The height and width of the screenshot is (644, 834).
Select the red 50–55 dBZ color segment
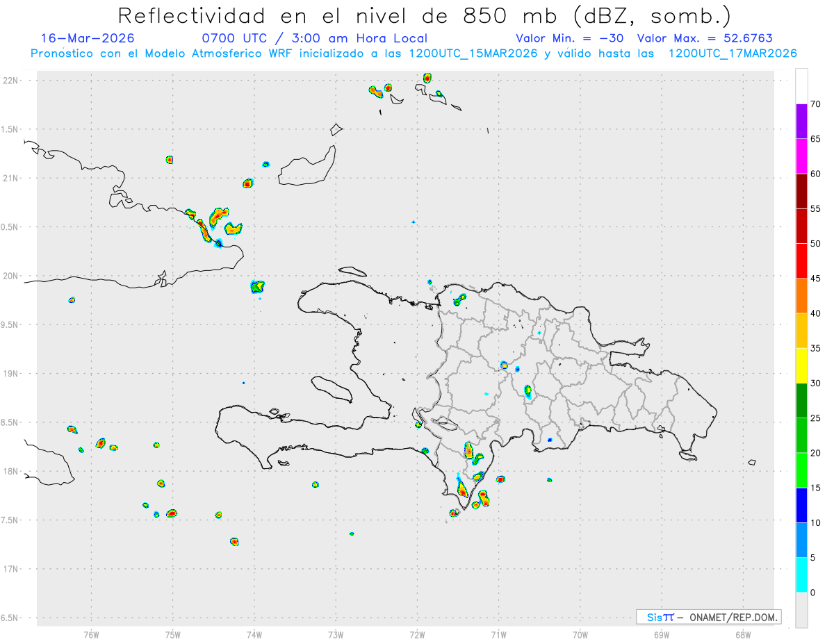click(801, 226)
